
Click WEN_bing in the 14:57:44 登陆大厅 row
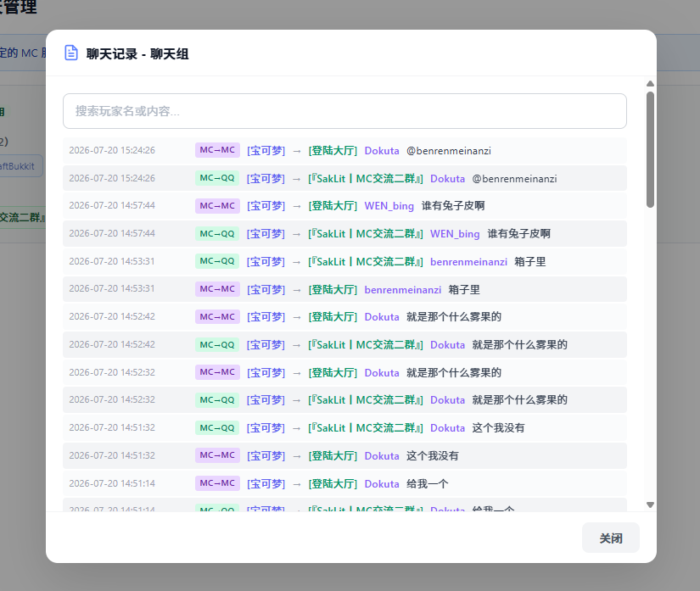(x=389, y=206)
